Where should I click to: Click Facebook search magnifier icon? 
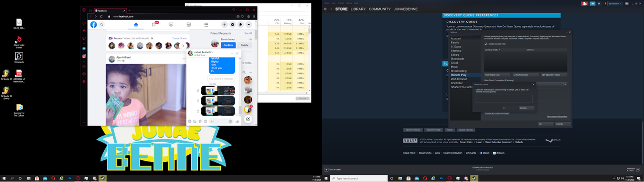pos(102,24)
